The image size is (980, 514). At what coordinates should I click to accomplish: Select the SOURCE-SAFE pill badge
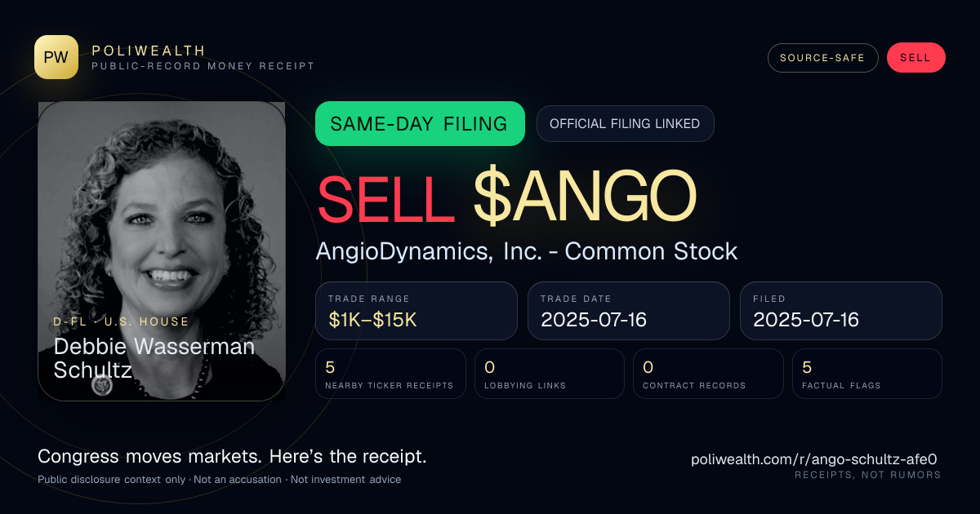click(822, 58)
